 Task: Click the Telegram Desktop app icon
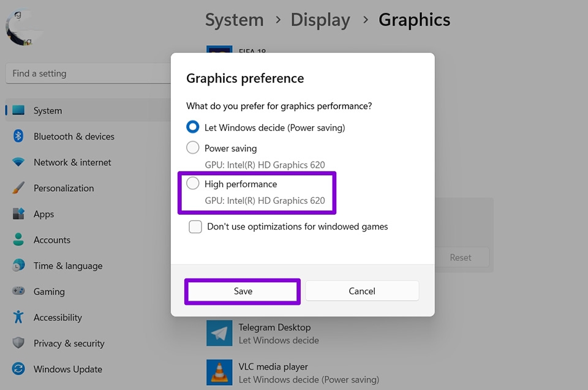coord(219,334)
